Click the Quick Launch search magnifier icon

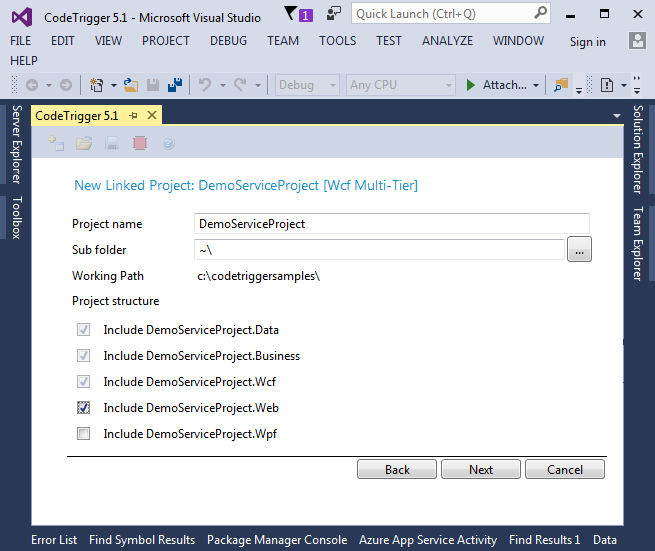(539, 14)
